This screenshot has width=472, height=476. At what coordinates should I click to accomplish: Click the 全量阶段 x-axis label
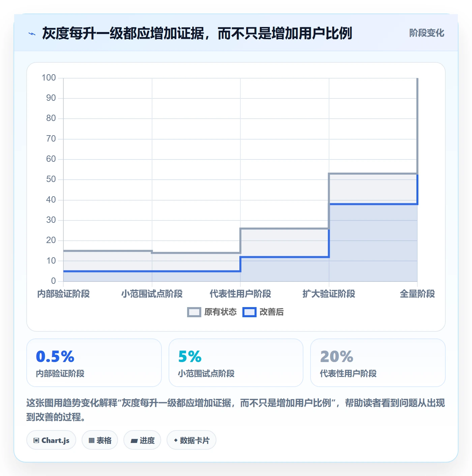[417, 294]
